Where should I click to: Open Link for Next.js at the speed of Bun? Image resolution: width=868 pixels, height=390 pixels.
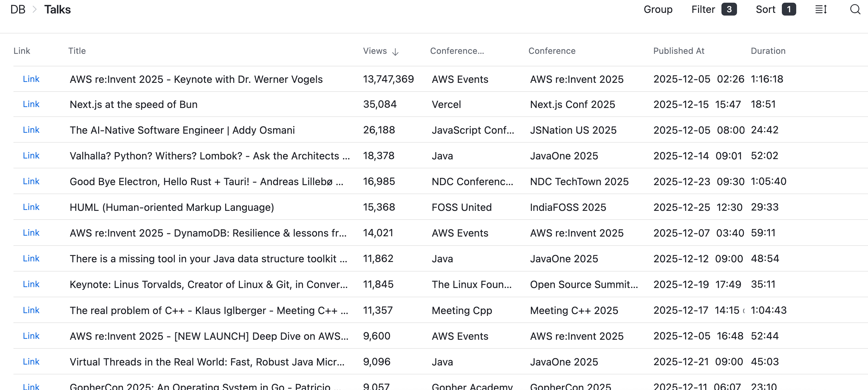[x=31, y=104]
